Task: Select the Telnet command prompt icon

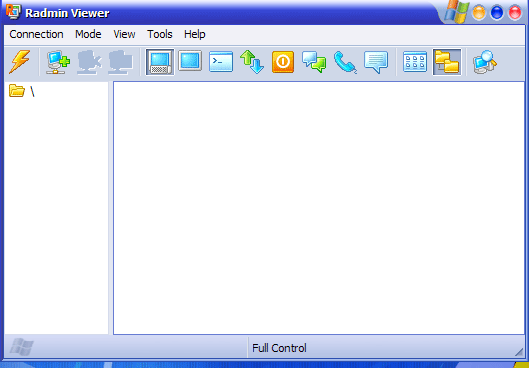Action: [x=221, y=61]
